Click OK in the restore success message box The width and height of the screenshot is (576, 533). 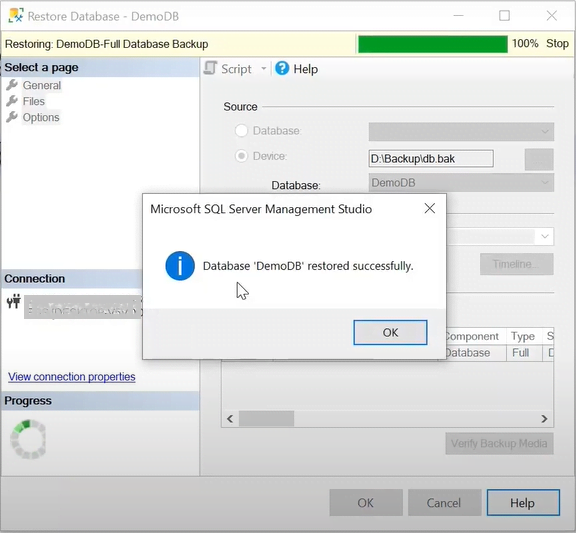[x=390, y=332]
